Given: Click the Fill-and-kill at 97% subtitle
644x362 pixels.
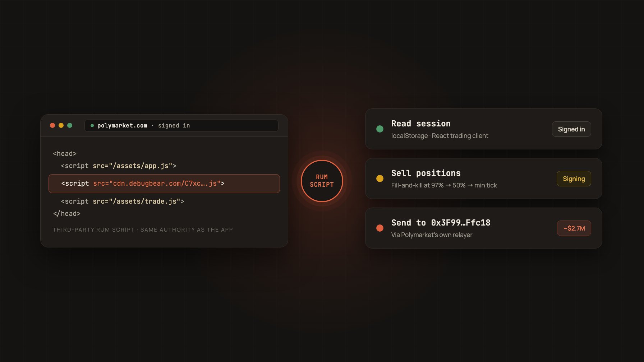Looking at the screenshot, I should coord(444,185).
